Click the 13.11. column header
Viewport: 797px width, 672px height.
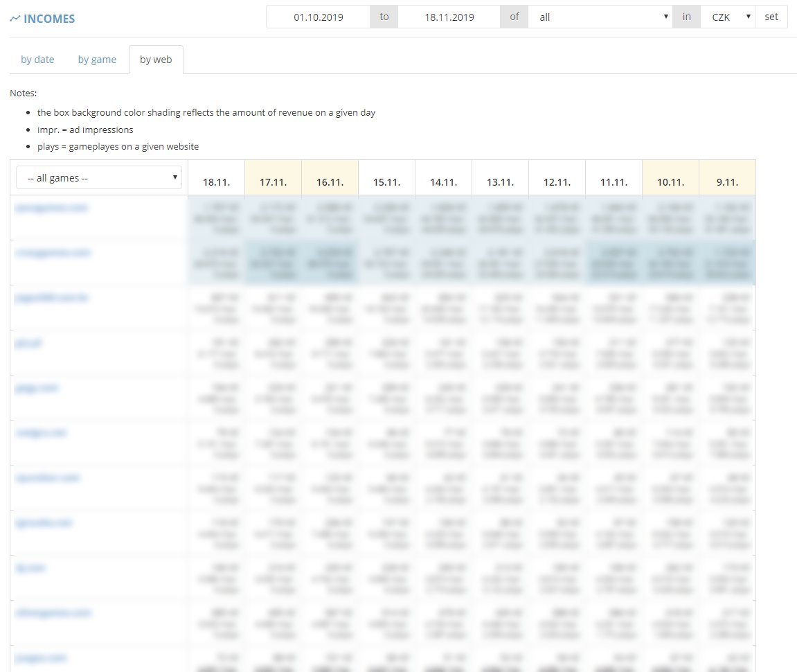pos(501,178)
